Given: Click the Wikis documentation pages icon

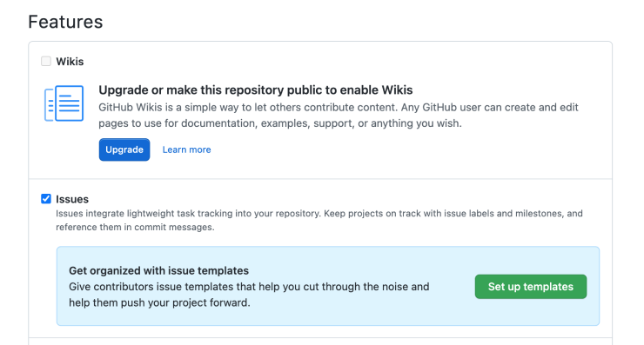Looking at the screenshot, I should tap(64, 103).
